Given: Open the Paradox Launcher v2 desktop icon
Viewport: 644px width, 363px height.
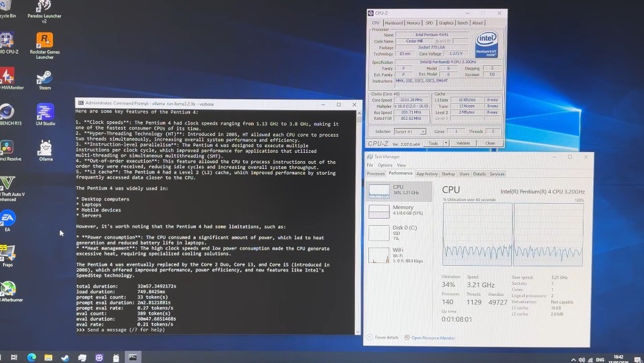Looking at the screenshot, I should [44, 12].
